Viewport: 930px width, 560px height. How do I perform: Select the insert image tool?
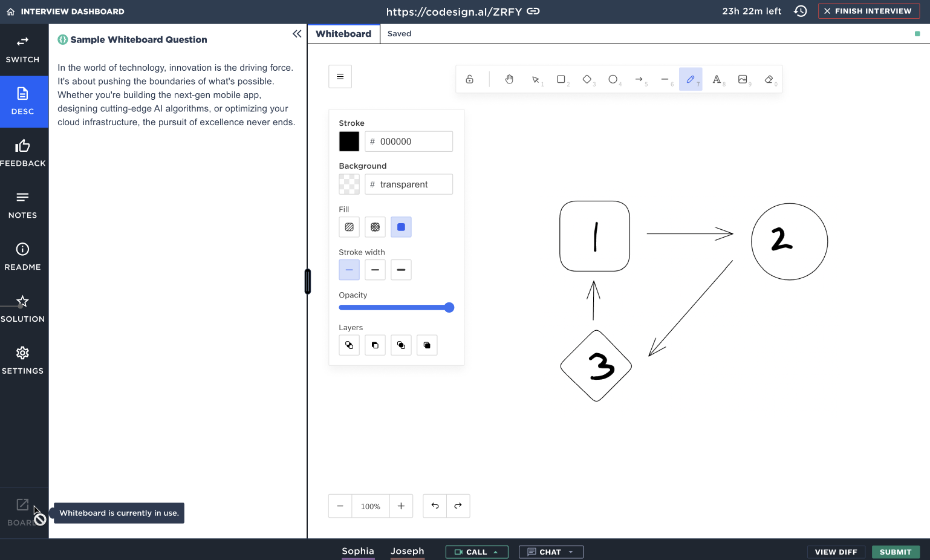coord(743,79)
